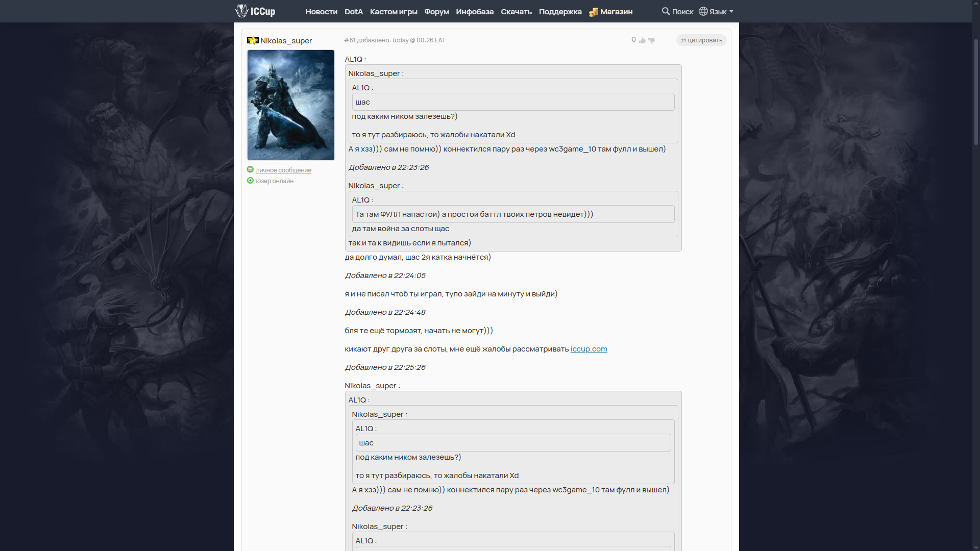This screenshot has width=980, height=551.
Task: Click the thumbs up icon on post #61
Action: coord(642,40)
